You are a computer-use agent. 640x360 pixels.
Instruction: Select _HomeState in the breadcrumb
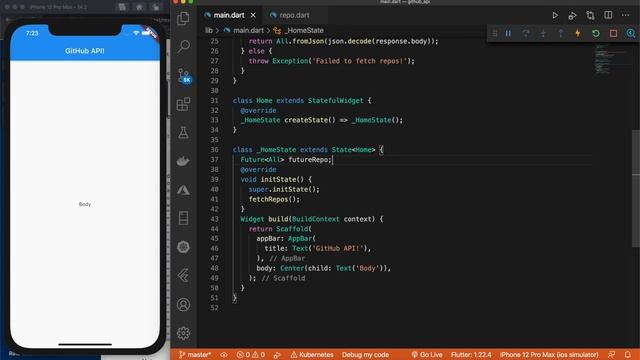click(304, 30)
